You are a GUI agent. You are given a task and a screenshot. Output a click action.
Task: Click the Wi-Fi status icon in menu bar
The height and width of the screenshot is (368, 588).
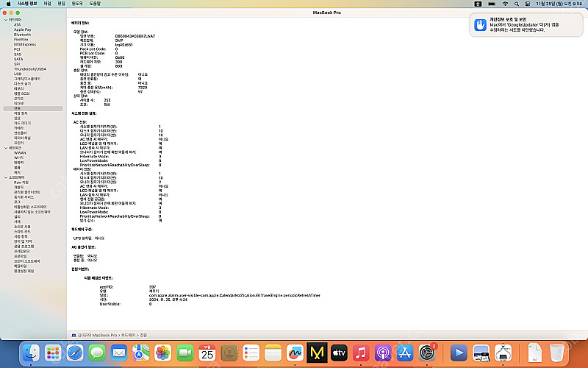(505, 4)
